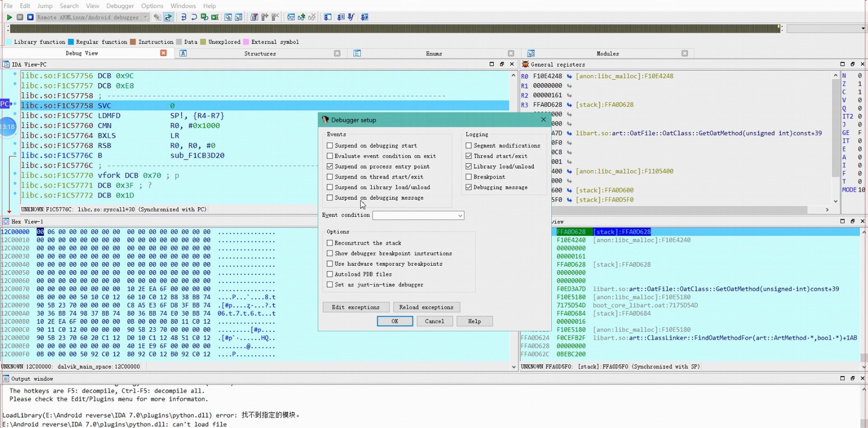The image size is (868, 428).
Task: Open the Event condition dropdown
Action: (460, 216)
